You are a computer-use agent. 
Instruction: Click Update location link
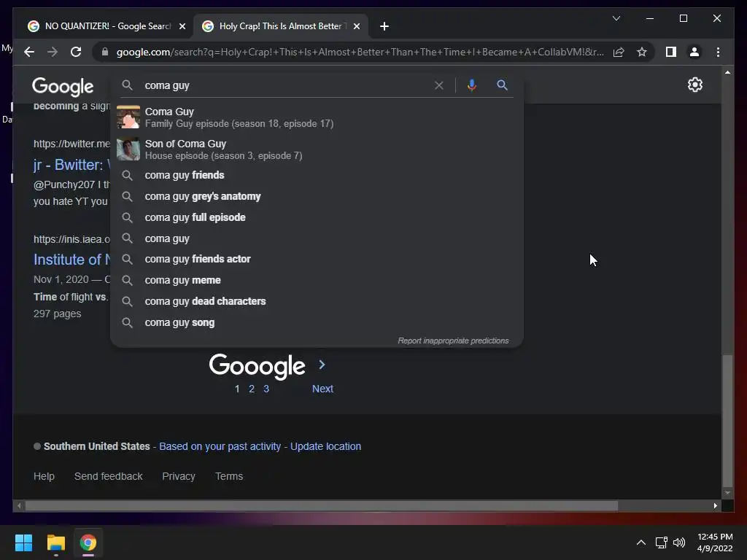(325, 446)
